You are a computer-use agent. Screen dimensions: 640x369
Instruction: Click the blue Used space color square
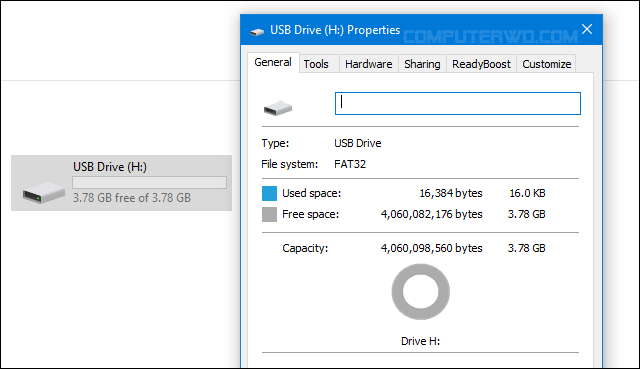click(269, 193)
